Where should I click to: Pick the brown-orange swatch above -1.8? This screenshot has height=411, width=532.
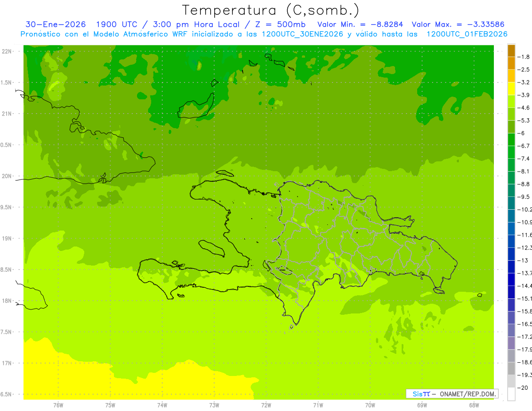coord(511,51)
